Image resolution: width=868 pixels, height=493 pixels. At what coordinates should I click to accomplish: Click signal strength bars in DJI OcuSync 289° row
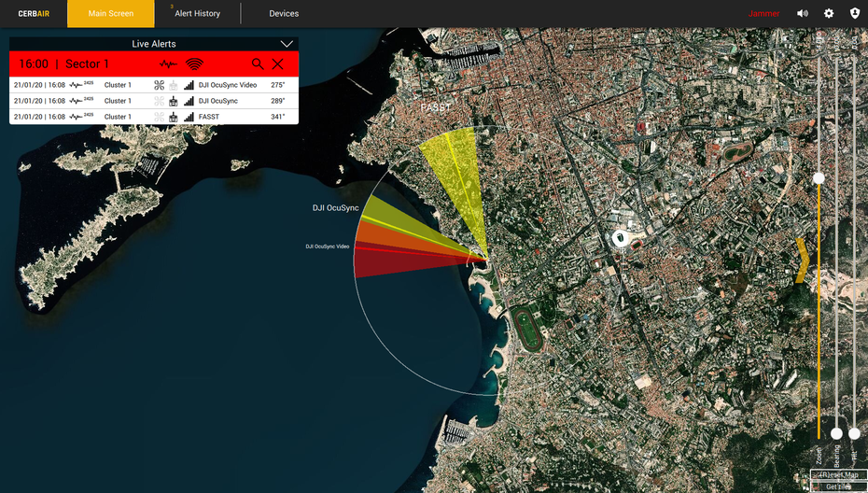pyautogui.click(x=189, y=102)
